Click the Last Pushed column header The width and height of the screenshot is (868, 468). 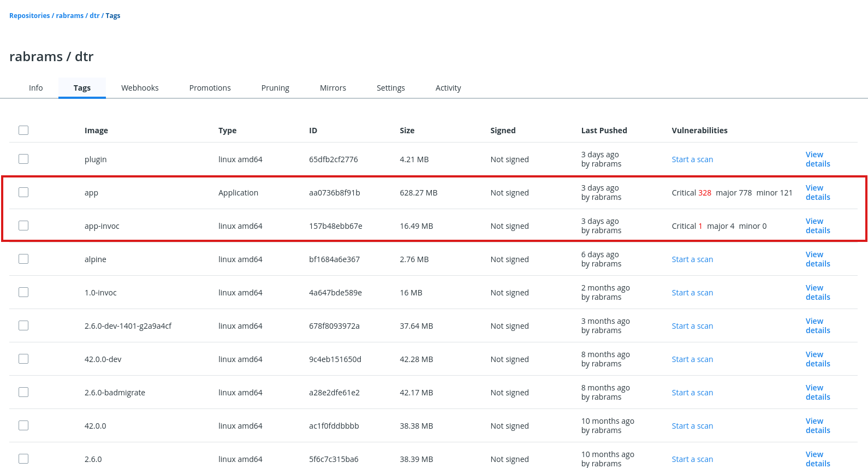pos(604,131)
